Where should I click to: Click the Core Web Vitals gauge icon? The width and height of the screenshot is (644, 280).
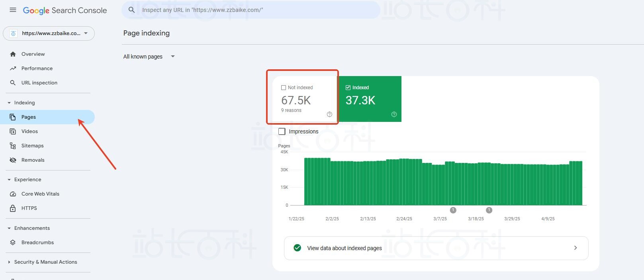tap(13, 194)
